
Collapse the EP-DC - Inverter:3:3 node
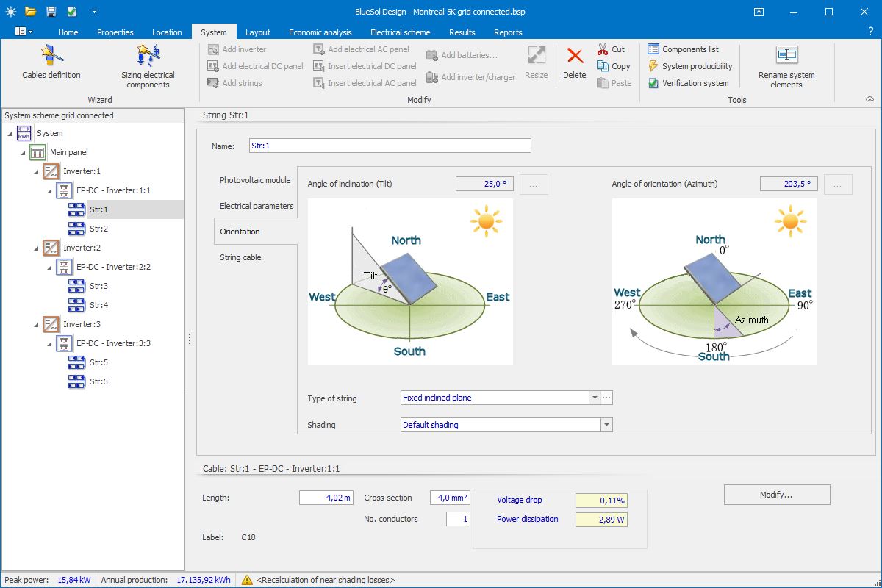[49, 343]
